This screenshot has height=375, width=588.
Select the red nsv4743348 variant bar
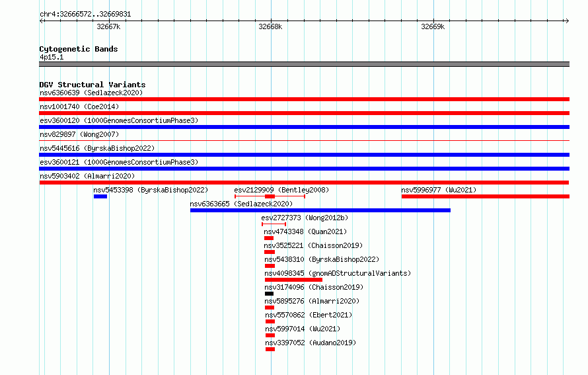[269, 238]
